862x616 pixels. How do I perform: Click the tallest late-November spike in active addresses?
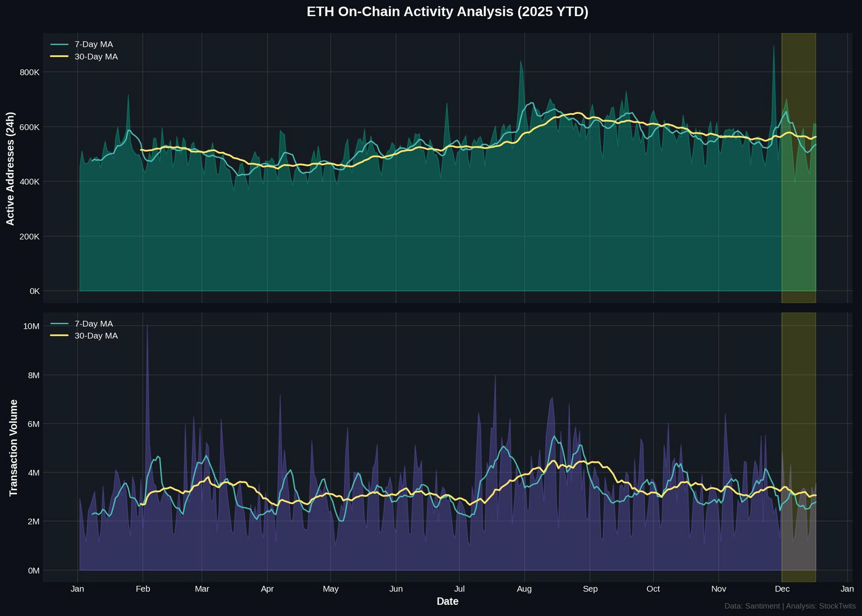click(x=773, y=47)
